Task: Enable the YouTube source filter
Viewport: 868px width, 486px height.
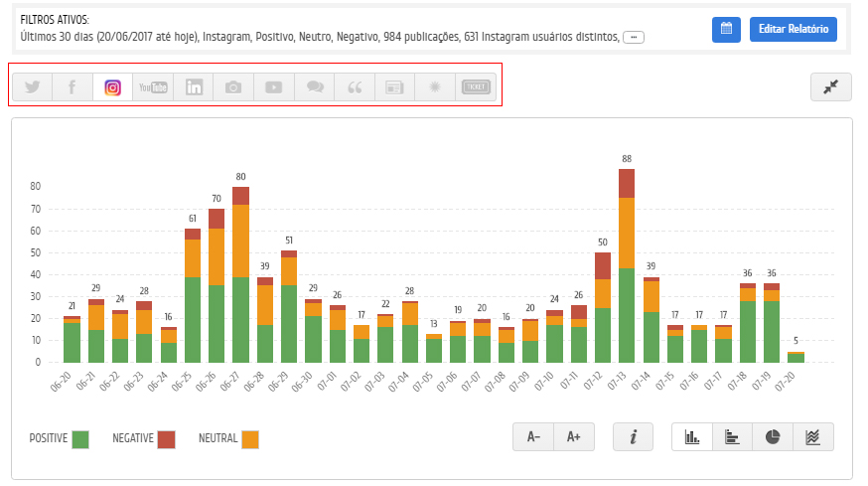Action: tap(153, 87)
